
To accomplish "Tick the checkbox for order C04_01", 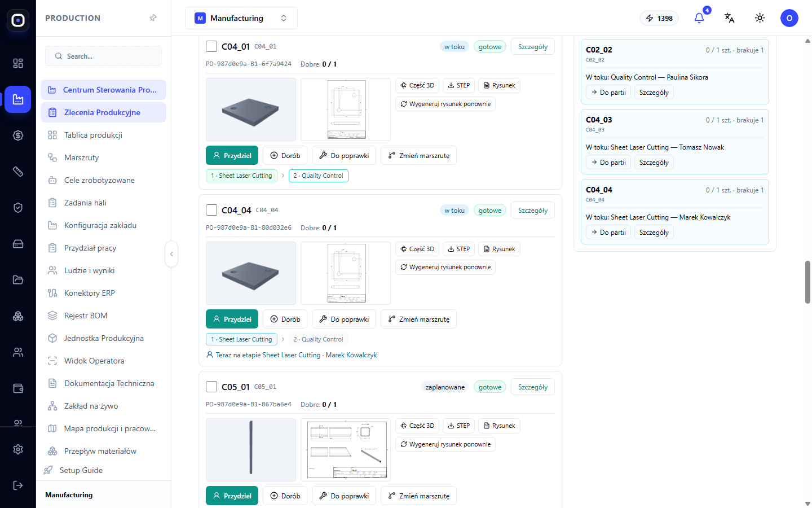I will [211, 46].
